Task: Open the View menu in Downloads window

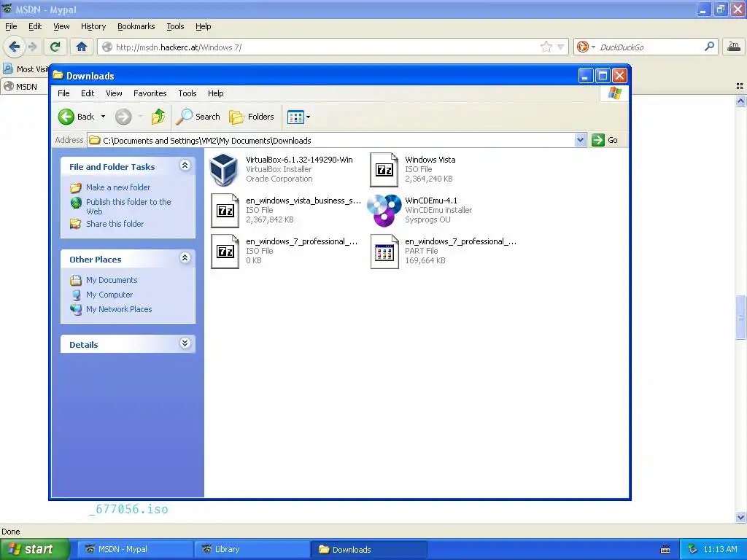Action: coord(114,93)
